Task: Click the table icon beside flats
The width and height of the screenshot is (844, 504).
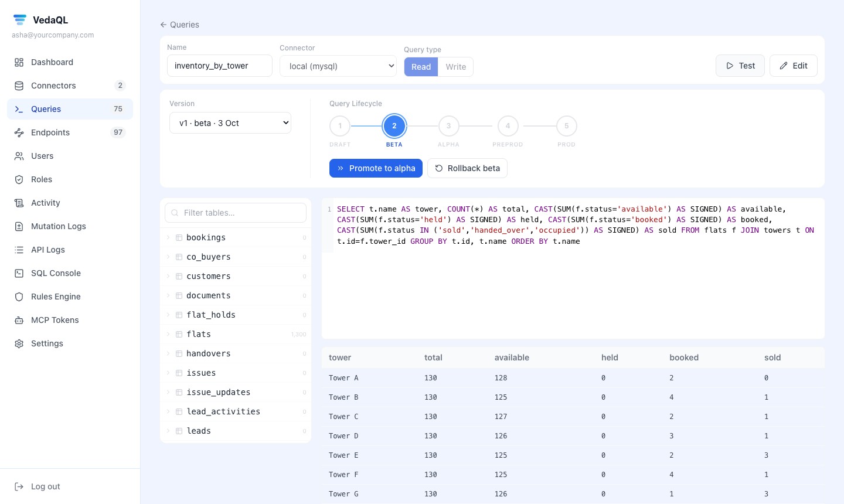Action: 179,334
